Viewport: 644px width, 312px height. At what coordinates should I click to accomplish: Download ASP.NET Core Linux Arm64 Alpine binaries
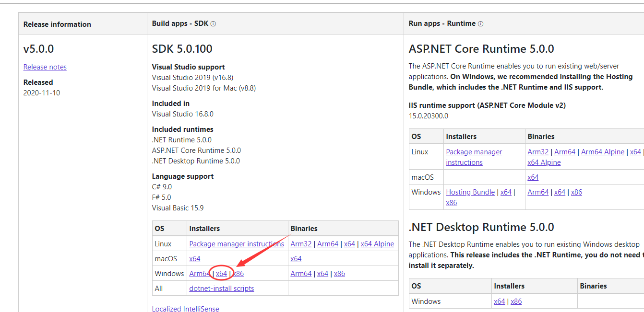click(x=603, y=152)
